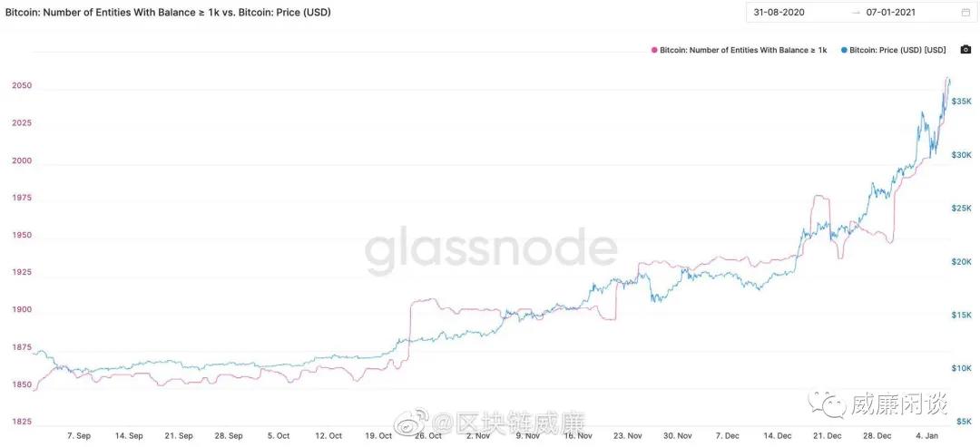This screenshot has width=980, height=447.
Task: Click the arrow between the two dates
Action: 856,13
